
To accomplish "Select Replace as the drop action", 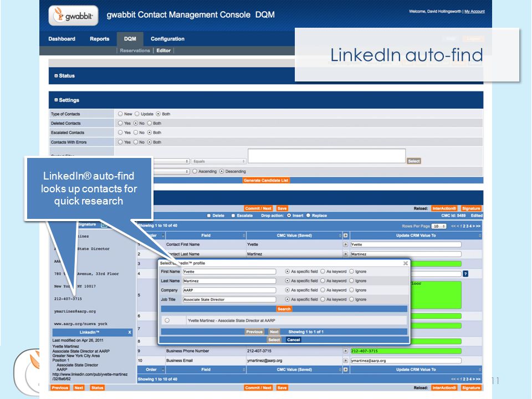I will [x=308, y=216].
